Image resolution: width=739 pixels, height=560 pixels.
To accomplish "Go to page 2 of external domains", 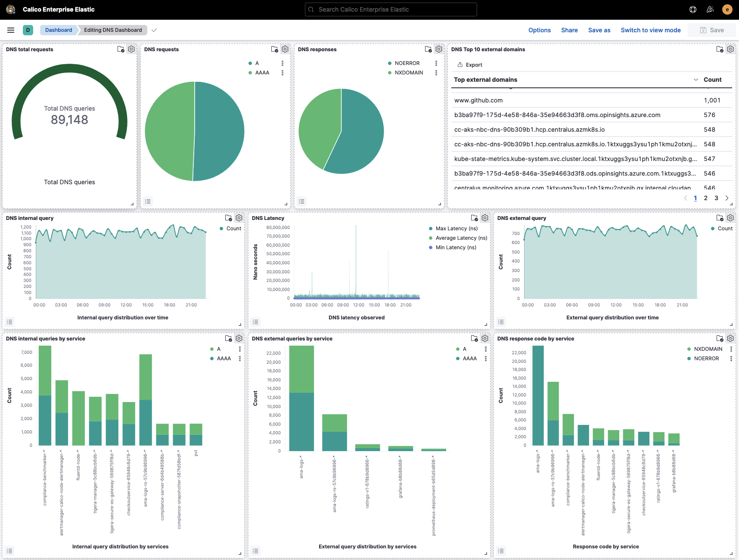I will 706,198.
